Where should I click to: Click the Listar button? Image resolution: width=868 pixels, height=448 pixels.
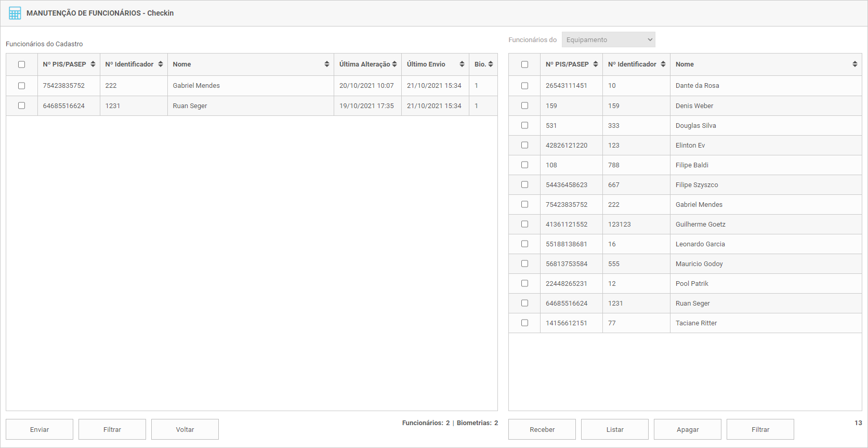tap(615, 429)
